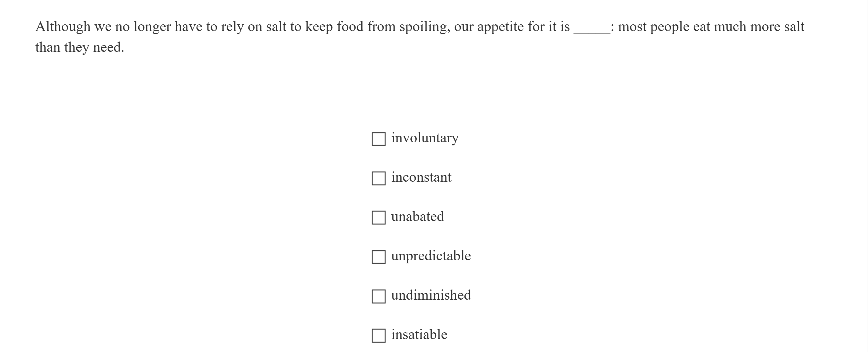This screenshot has height=352, width=868.
Task: Select the unabated checkbox
Action: (x=379, y=217)
